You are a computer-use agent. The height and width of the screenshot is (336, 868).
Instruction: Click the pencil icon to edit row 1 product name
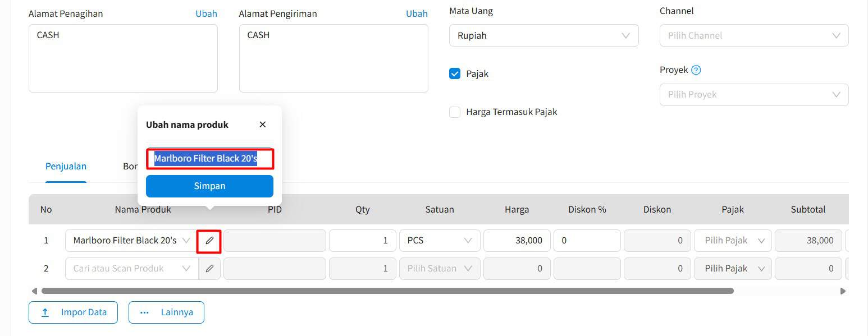point(209,240)
